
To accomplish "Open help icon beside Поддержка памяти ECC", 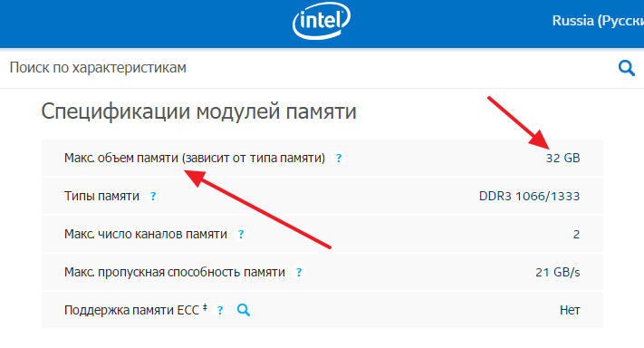I will click(220, 310).
